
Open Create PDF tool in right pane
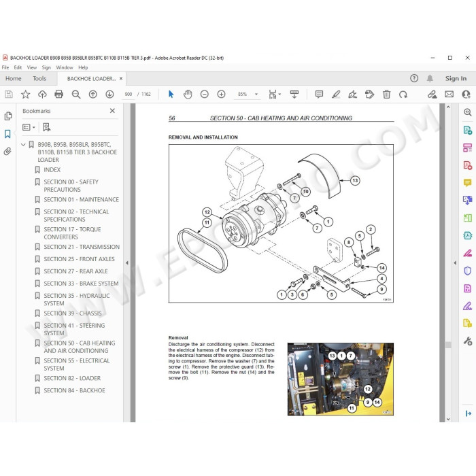[x=467, y=165]
